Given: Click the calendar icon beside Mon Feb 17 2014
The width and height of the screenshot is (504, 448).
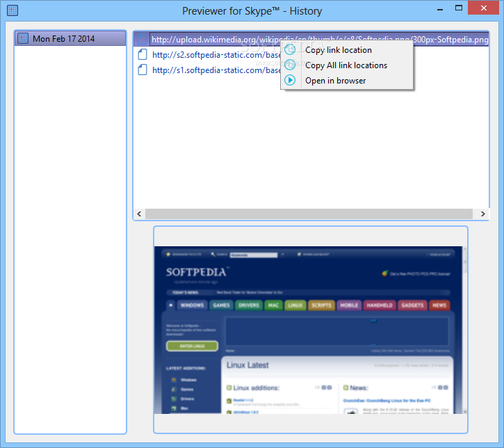Looking at the screenshot, I should [x=23, y=38].
